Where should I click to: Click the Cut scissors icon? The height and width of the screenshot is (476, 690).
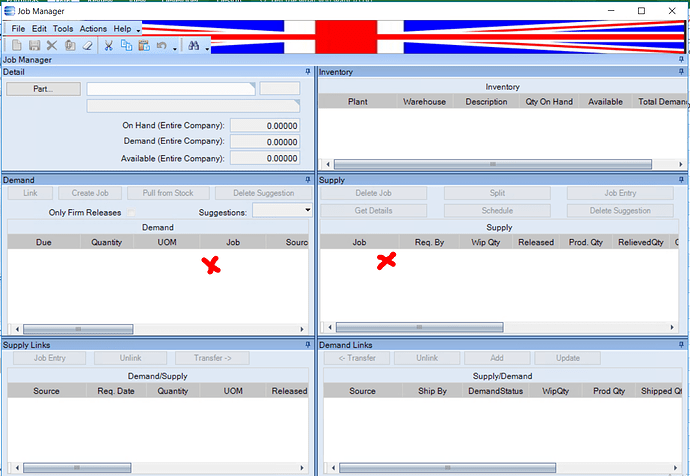click(x=109, y=45)
